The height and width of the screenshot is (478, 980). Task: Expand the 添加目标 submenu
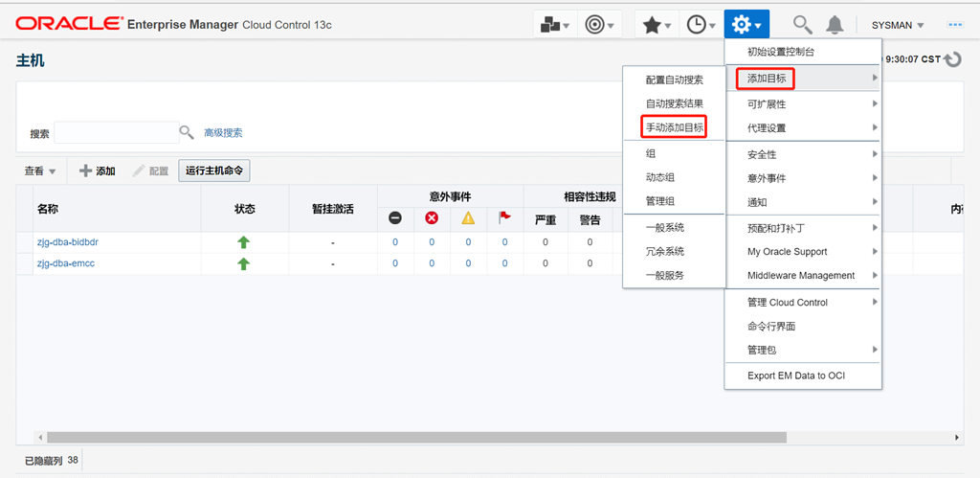coord(803,79)
